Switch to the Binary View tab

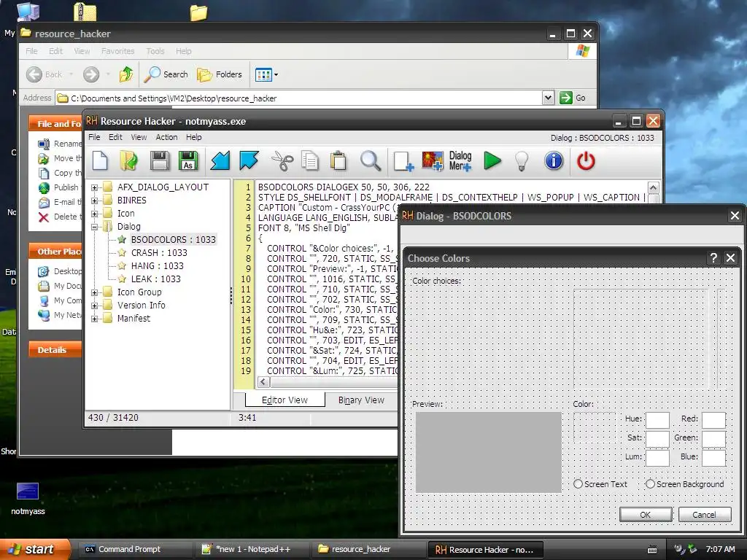point(361,400)
